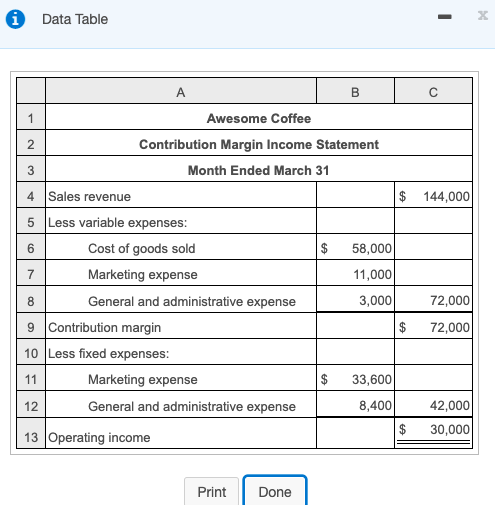Click Cost of goods sold label

(x=142, y=249)
